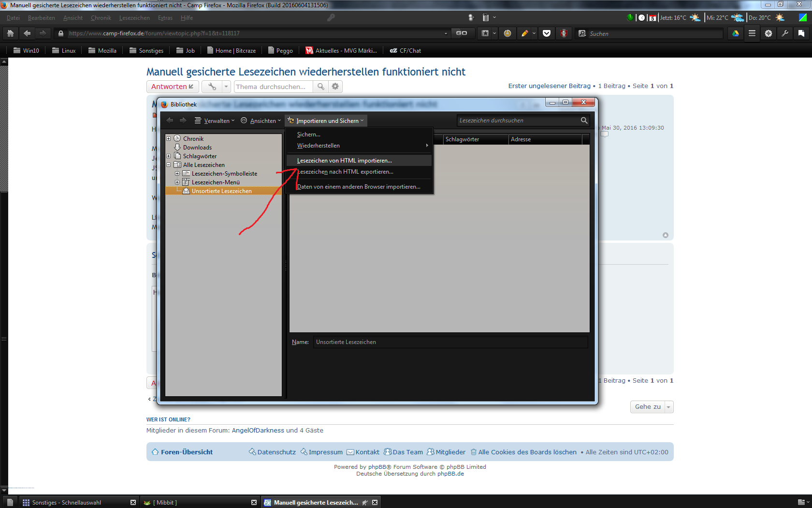Open the URL bar history dropdown arrow
The image size is (812, 508).
pos(446,33)
